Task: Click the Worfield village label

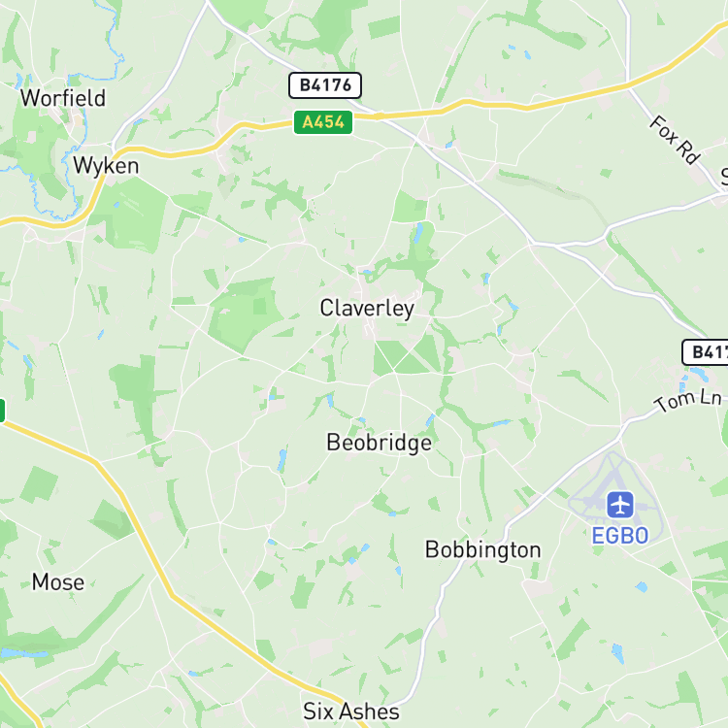Action: pos(63,98)
